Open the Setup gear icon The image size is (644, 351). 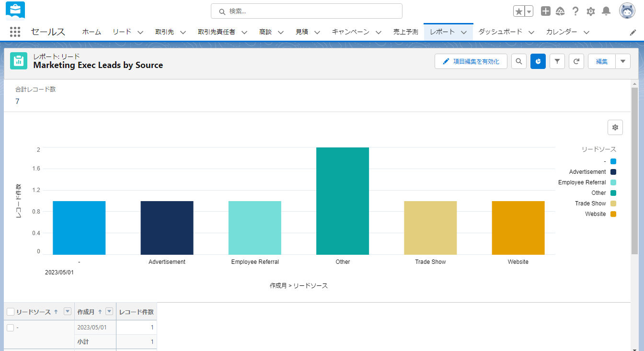(591, 11)
